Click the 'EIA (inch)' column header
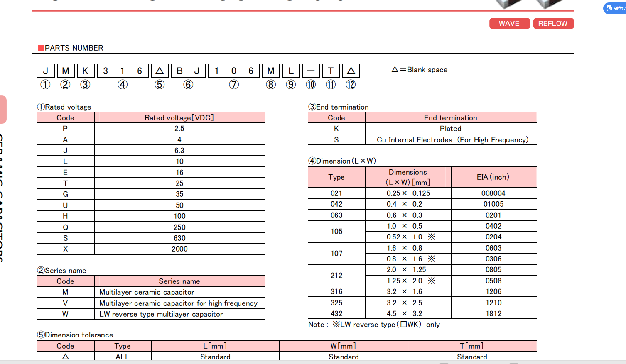The height and width of the screenshot is (364, 626). click(x=493, y=177)
